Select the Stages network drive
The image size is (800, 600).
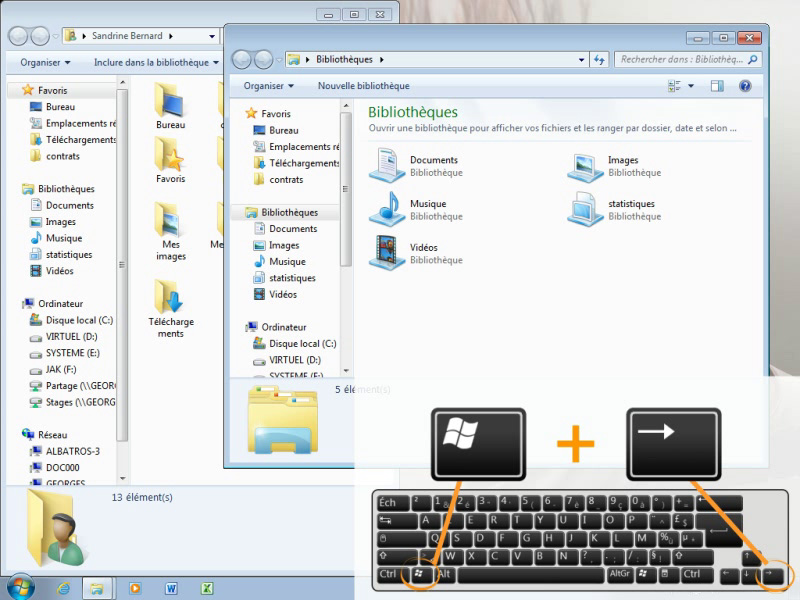tap(80, 402)
